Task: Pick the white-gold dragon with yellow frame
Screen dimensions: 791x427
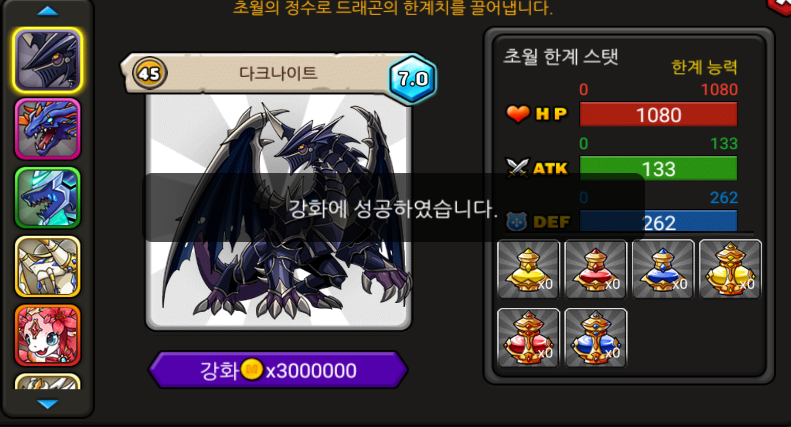Action: pyautogui.click(x=47, y=266)
